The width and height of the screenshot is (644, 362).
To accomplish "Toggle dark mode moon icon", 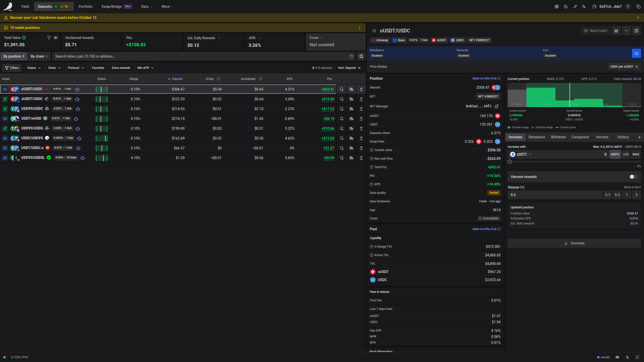I will 566,7.
